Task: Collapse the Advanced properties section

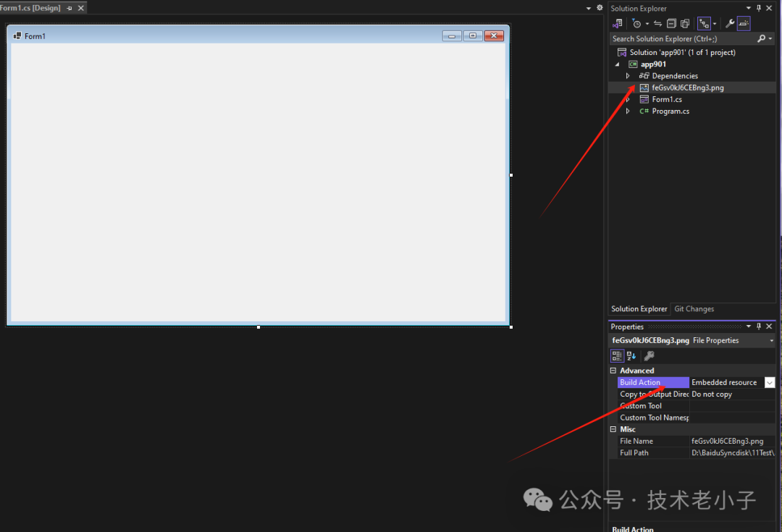Action: click(614, 371)
